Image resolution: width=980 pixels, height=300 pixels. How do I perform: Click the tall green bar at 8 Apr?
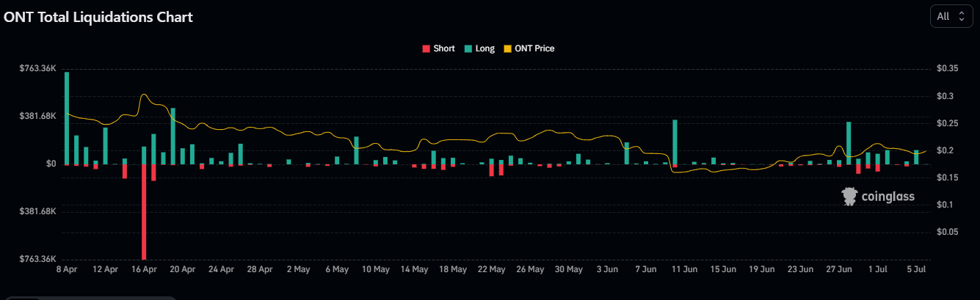pos(67,118)
